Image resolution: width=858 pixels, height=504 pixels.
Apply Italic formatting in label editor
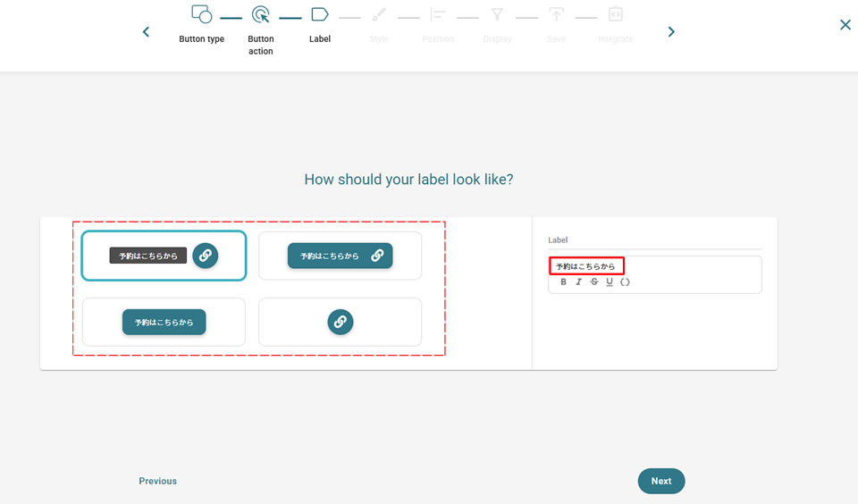point(578,281)
